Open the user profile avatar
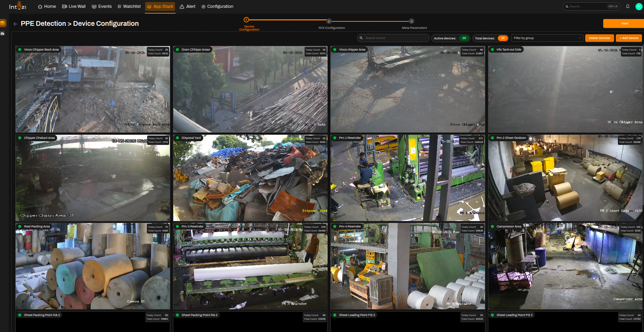This screenshot has width=644, height=332. (639, 6)
